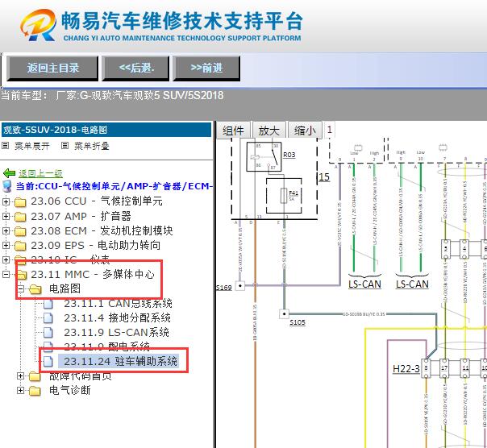
Task: Zoom out with the 缩小 button
Action: [305, 131]
